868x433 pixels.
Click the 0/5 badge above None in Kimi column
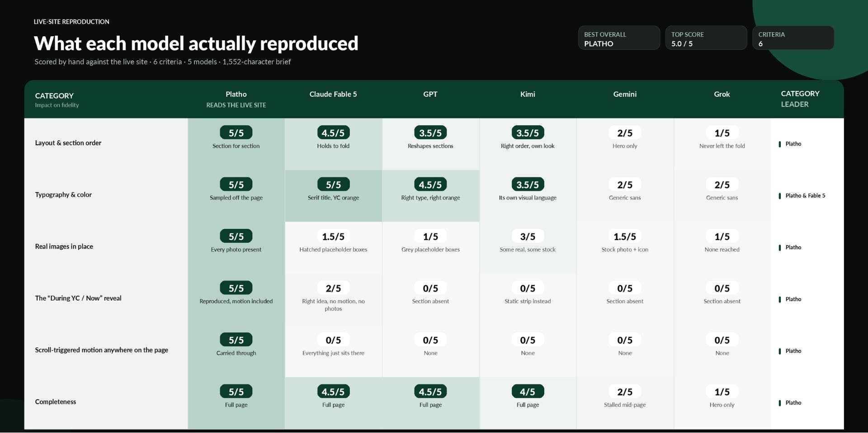click(x=528, y=340)
